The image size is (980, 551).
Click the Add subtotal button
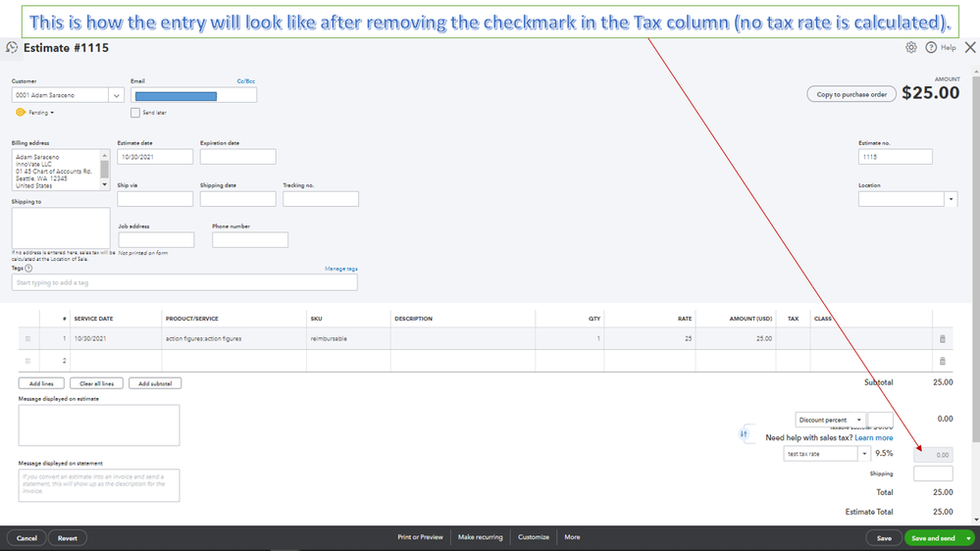point(155,383)
